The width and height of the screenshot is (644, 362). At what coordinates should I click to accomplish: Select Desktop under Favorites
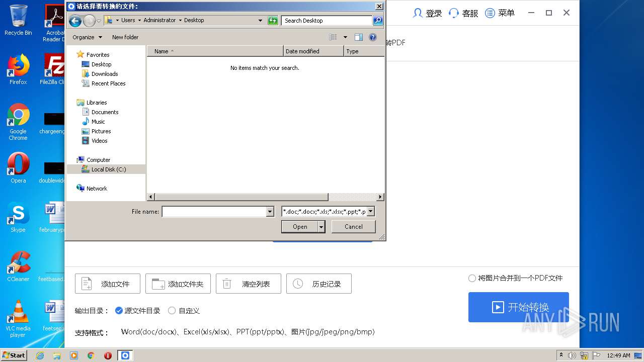(101, 64)
